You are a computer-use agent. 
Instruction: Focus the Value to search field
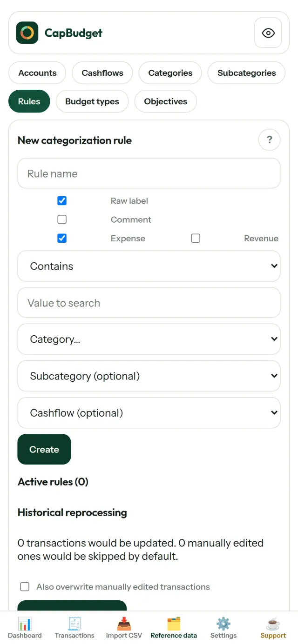149,303
